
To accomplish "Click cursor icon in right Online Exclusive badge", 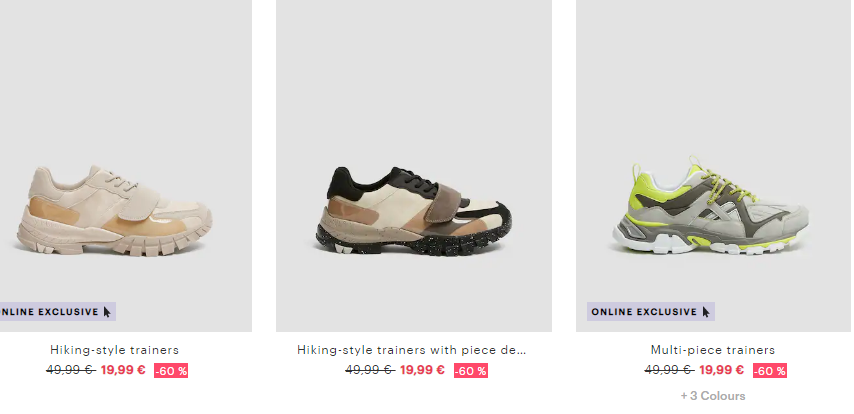I will pos(706,312).
